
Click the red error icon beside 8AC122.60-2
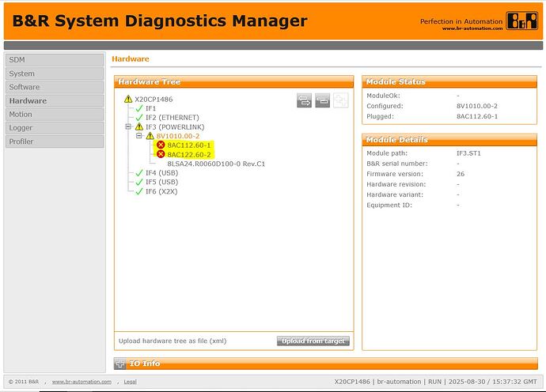(161, 154)
